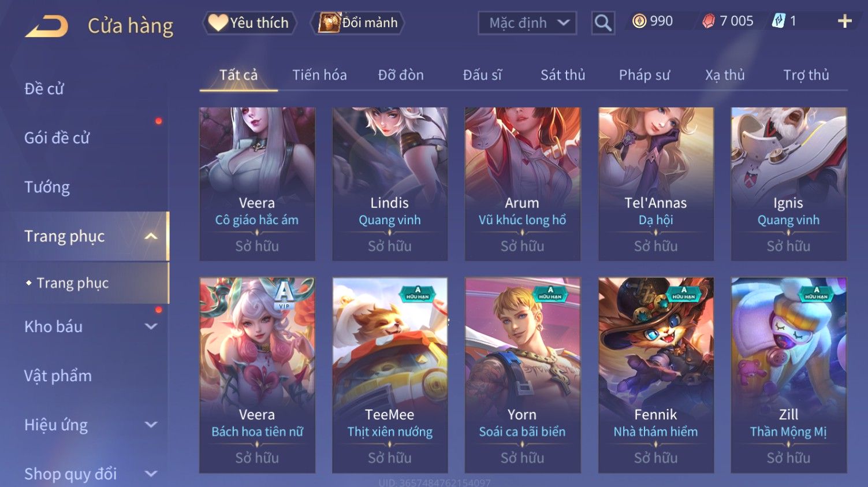Select the Sát thủ tab
Image resolution: width=868 pixels, height=487 pixels.
click(x=562, y=75)
